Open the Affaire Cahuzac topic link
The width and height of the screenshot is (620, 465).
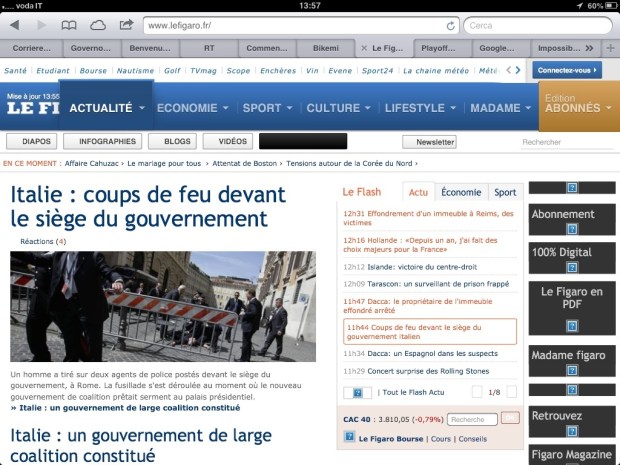coord(91,163)
